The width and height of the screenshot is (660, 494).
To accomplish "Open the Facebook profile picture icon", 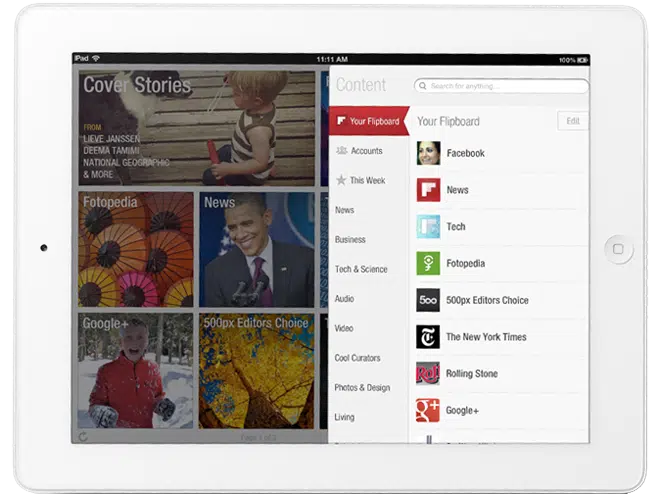I will point(428,153).
